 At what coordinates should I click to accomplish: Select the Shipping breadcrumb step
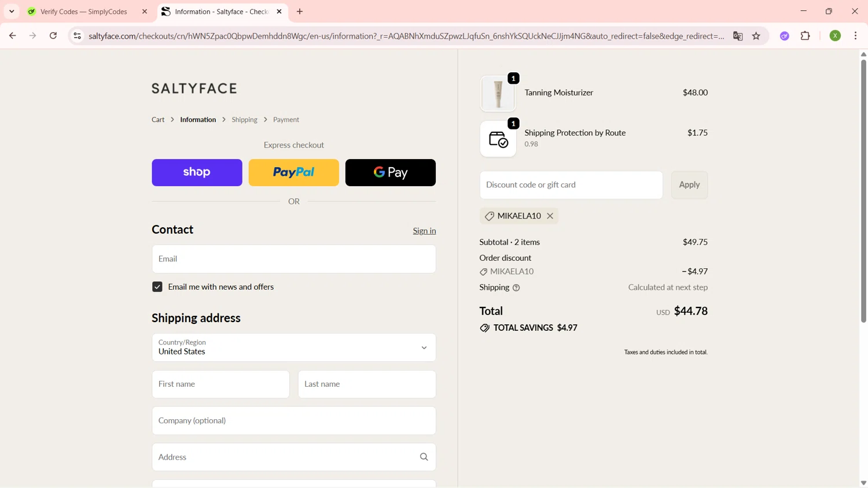point(244,120)
